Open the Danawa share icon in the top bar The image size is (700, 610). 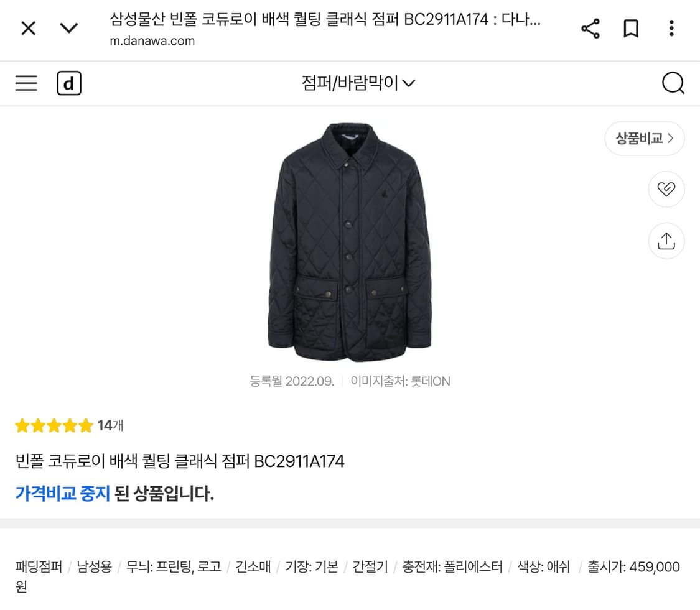coord(589,29)
